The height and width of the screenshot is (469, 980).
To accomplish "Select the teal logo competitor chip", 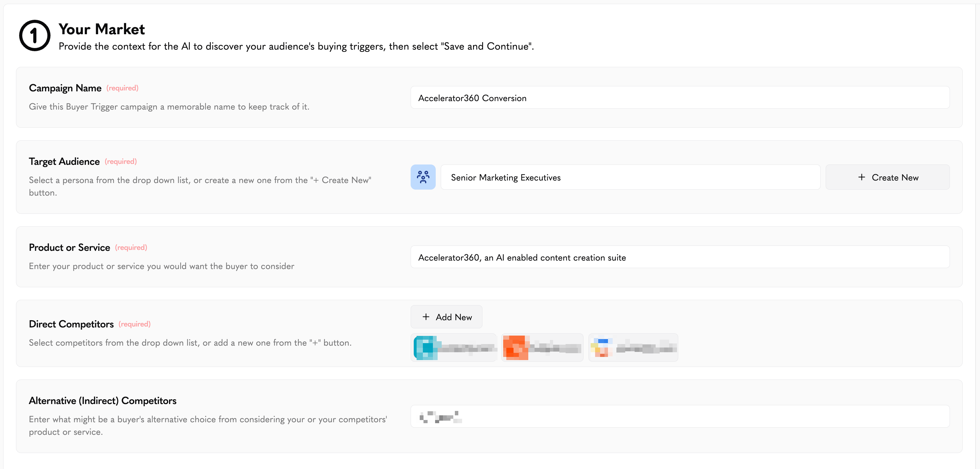I will tap(454, 348).
